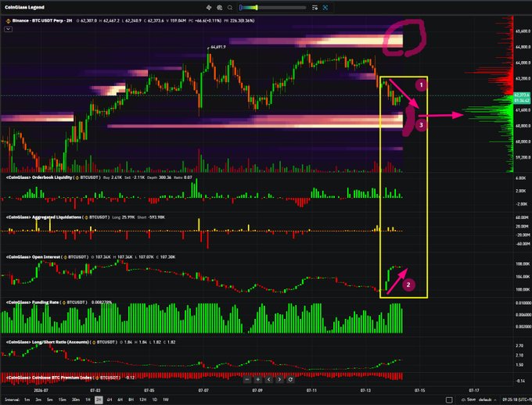This screenshot has width=532, height=405.
Task: Click the 108.00K open interest axis label
Action: pos(523,264)
